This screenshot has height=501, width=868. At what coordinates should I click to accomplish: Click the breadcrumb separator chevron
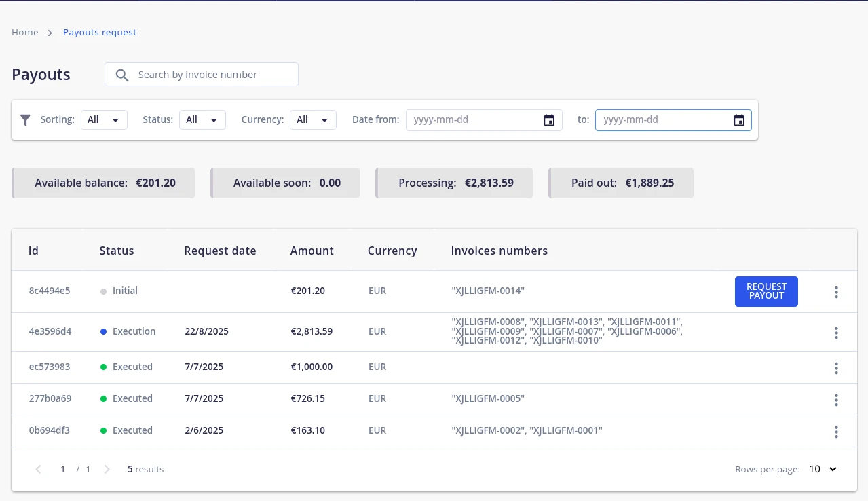pyautogui.click(x=50, y=33)
